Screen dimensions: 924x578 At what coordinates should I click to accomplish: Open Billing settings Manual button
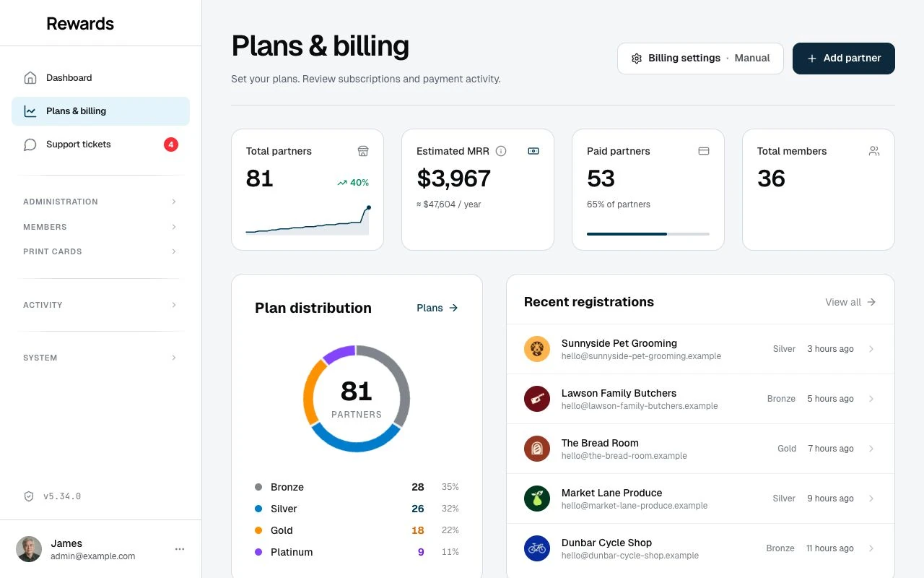(700, 59)
